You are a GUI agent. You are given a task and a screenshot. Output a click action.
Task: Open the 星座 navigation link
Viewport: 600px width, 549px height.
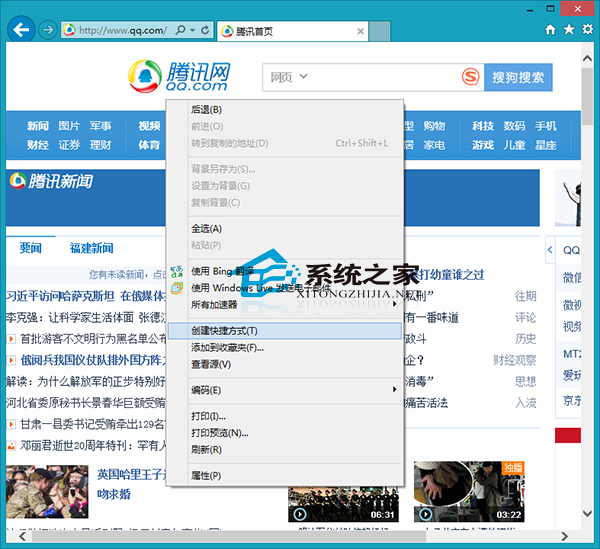click(546, 145)
